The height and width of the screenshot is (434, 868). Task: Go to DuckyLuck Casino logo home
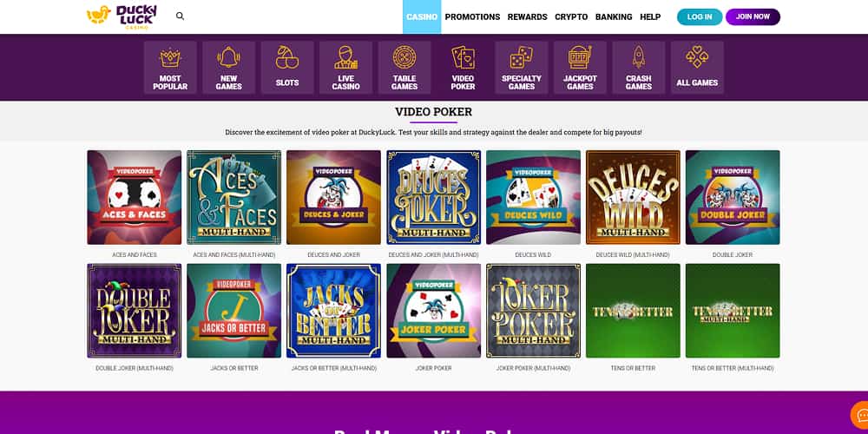(x=122, y=16)
